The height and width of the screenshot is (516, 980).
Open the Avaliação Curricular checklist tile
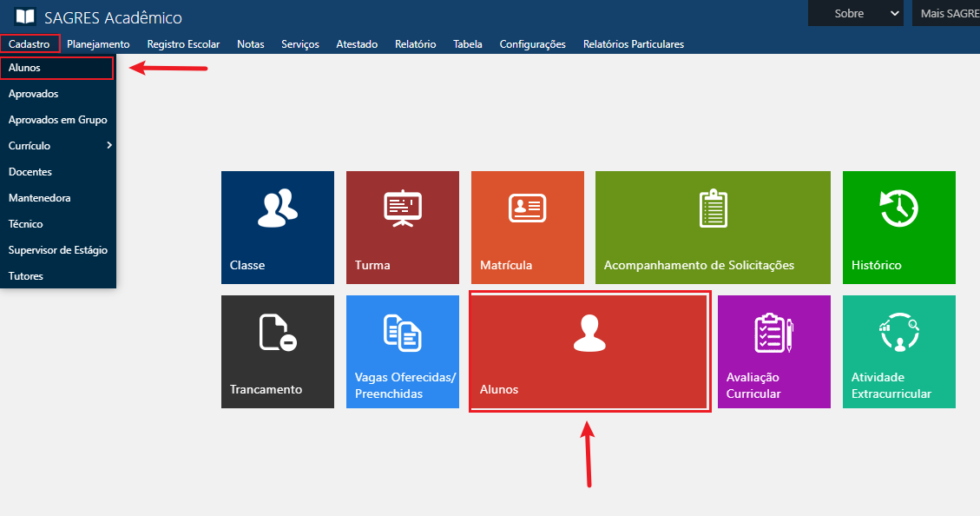[x=773, y=334]
